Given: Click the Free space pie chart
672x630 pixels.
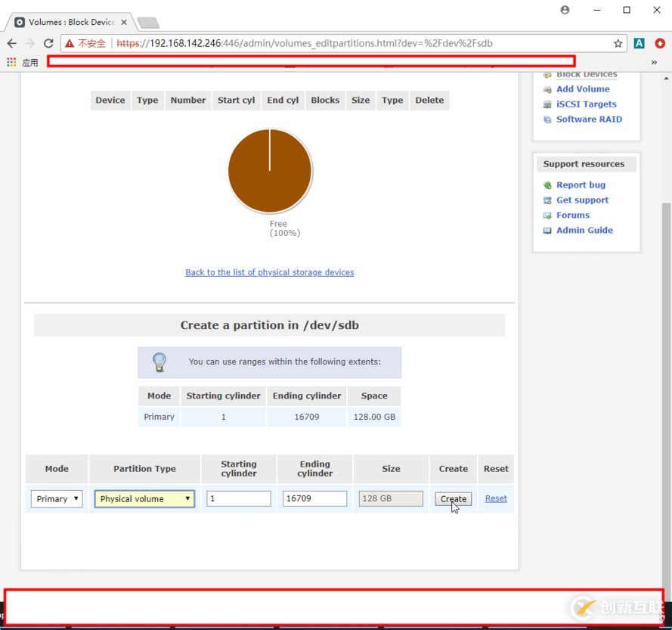Looking at the screenshot, I should coord(270,171).
